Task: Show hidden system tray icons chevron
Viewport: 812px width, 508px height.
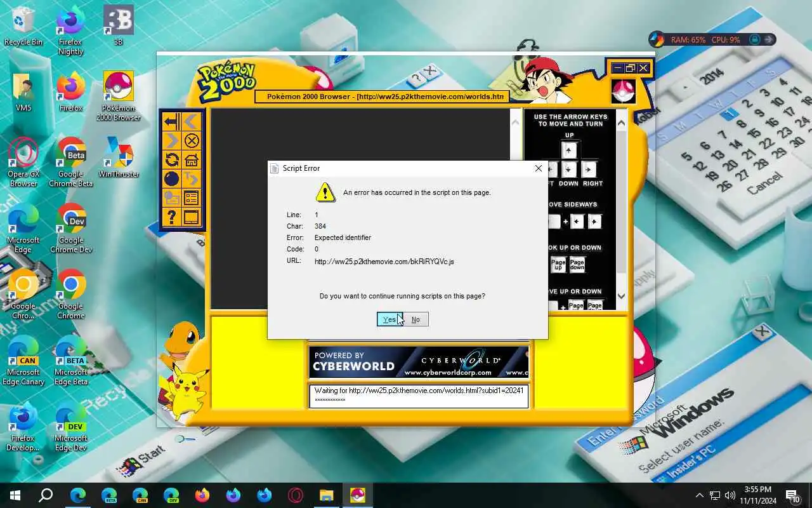Action: point(700,495)
